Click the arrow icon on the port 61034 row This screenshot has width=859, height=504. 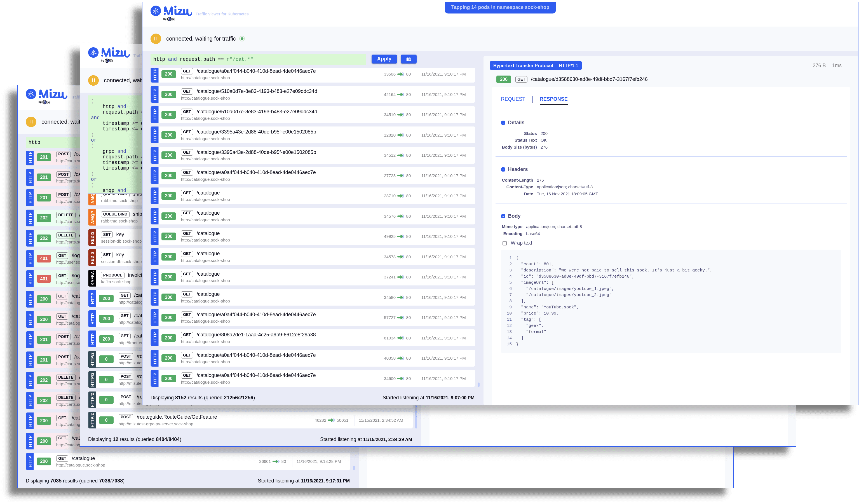[400, 338]
